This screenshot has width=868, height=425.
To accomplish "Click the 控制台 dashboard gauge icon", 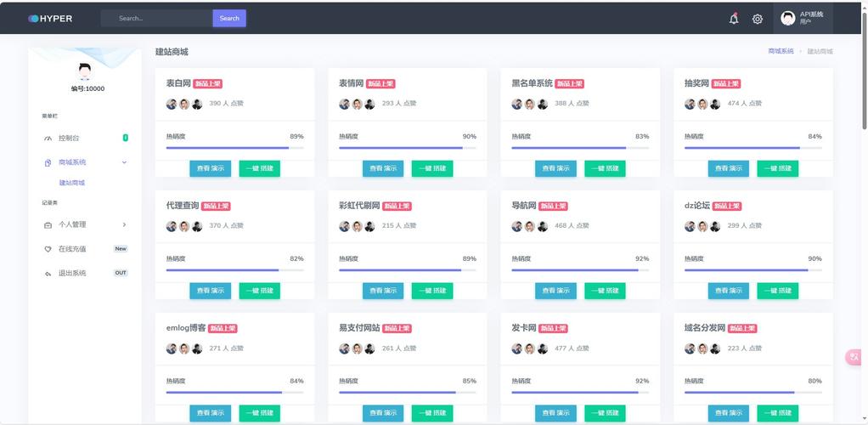I will (48, 138).
